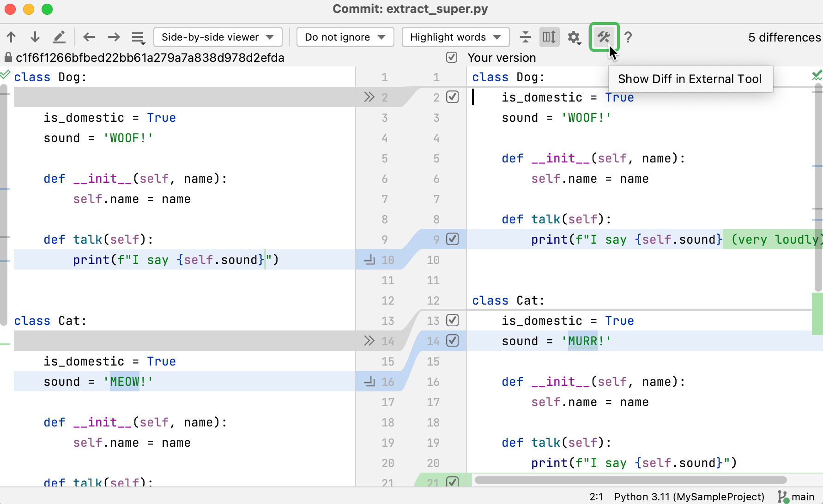This screenshot has width=823, height=504.
Task: Click the horizontal scrollbar in right pane
Action: click(630, 480)
